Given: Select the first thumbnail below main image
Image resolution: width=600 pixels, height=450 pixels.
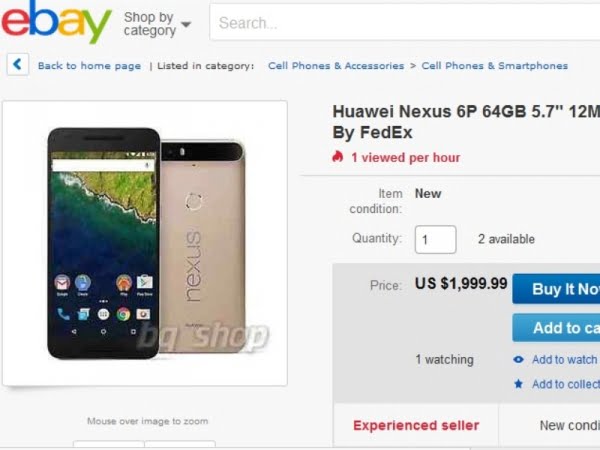Looking at the screenshot, I should tap(109, 445).
